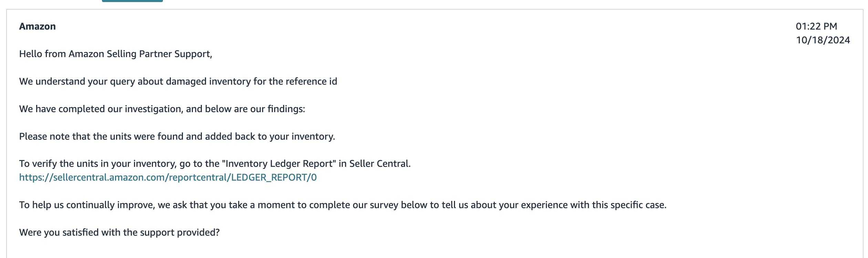
Task: Click "We have completed our investigation" text
Action: pyautogui.click(x=100, y=109)
